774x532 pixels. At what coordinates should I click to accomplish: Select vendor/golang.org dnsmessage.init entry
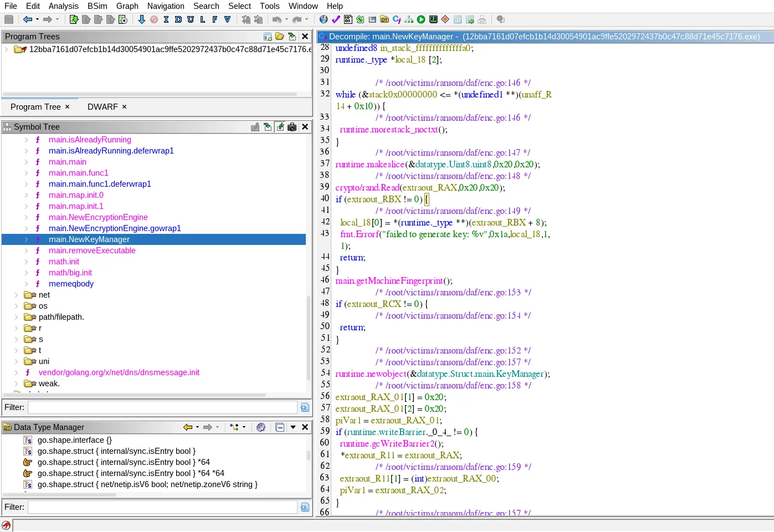tap(119, 372)
